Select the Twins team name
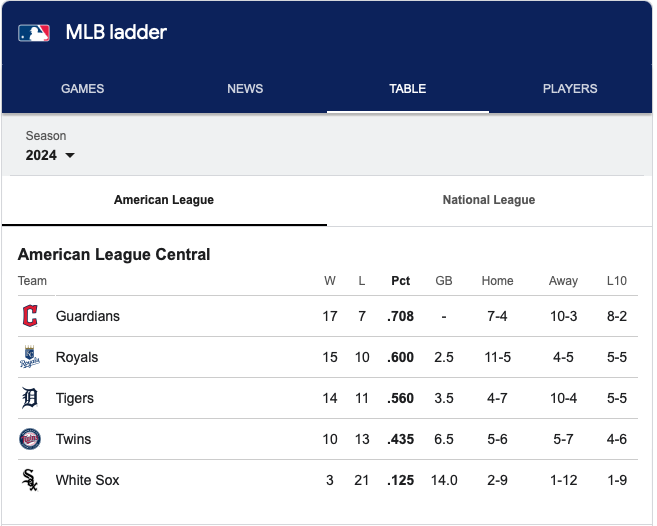The image size is (657, 526). (75, 439)
